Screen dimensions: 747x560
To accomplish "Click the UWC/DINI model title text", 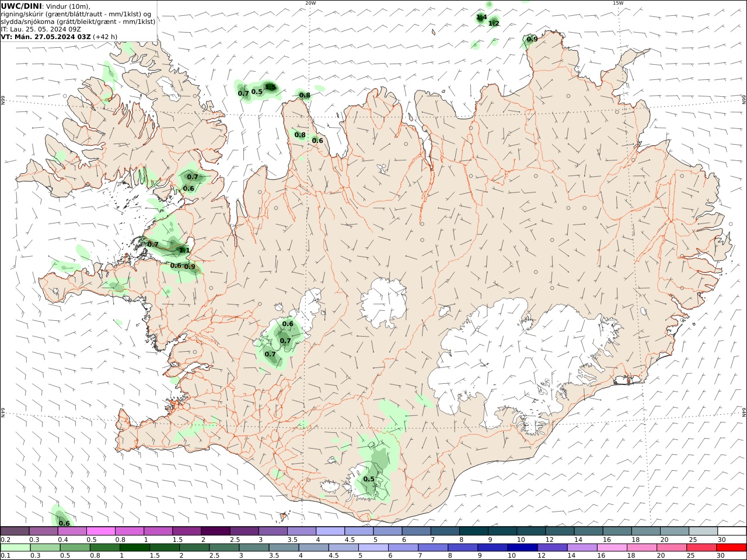I will (22, 6).
